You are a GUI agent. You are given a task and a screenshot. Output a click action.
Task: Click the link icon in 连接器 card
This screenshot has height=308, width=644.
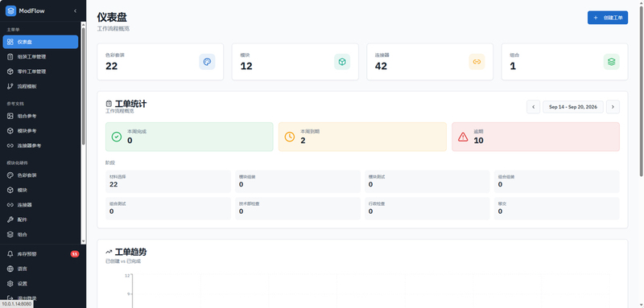pyautogui.click(x=477, y=62)
